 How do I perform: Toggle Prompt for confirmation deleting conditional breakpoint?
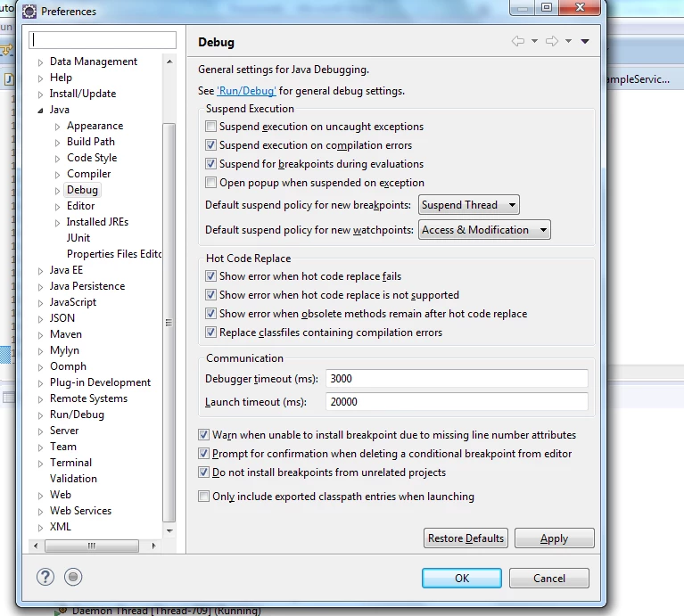[x=203, y=454]
